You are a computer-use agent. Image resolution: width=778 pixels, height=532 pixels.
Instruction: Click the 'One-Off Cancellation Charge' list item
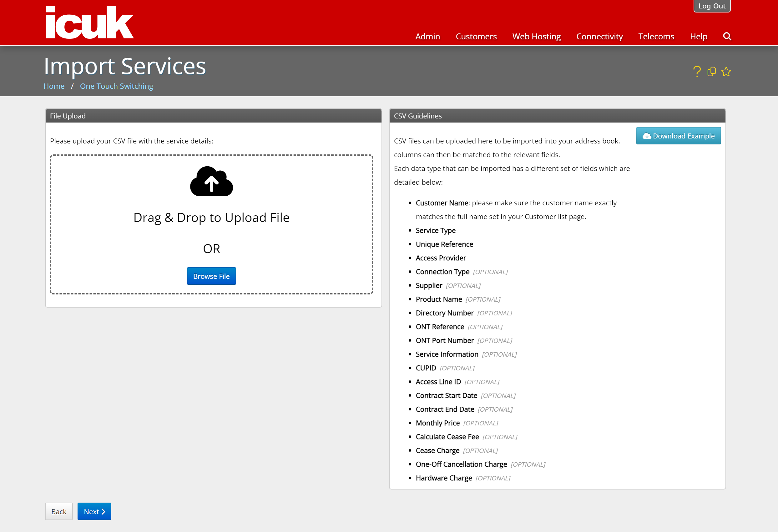point(480,464)
